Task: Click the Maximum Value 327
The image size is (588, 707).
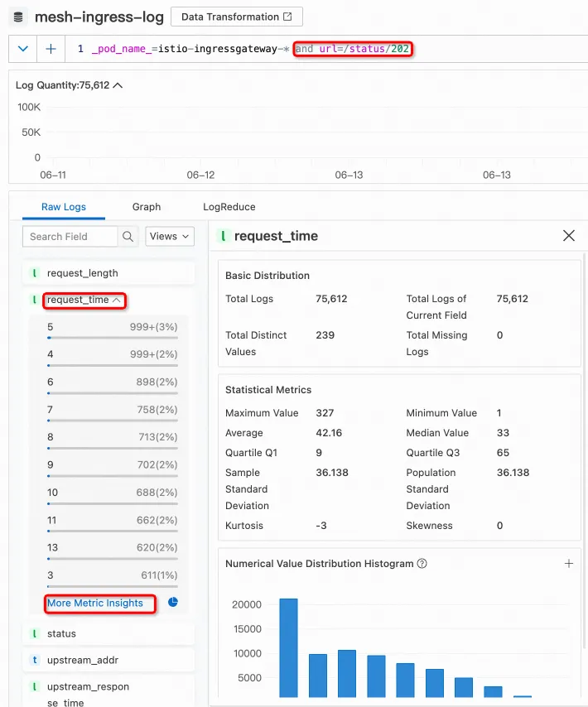Action: click(325, 413)
